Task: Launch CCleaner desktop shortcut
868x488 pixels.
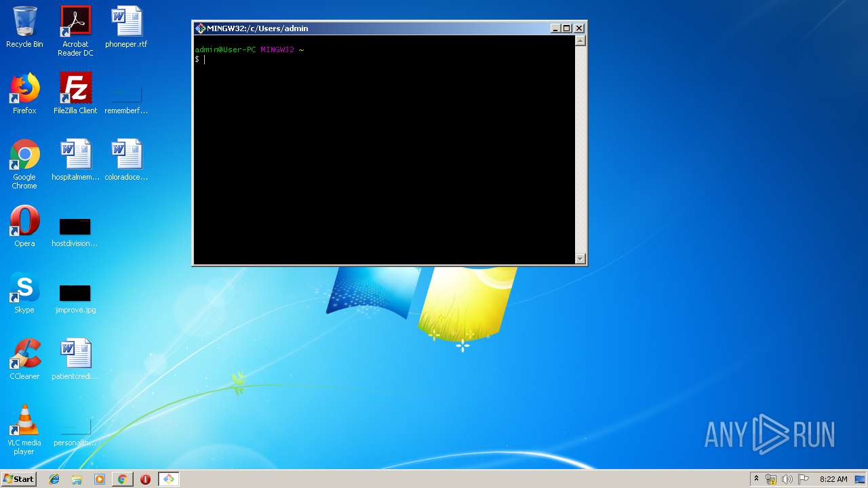Action: (24, 359)
